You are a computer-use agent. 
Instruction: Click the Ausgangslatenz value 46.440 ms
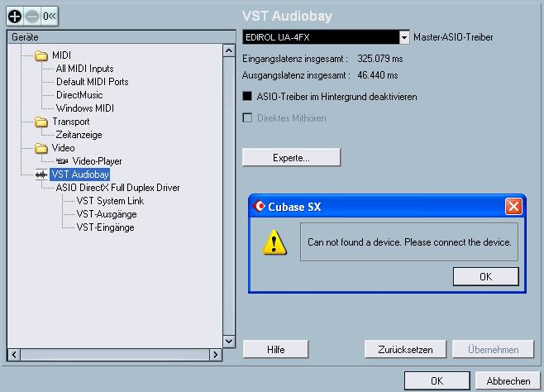tap(378, 75)
